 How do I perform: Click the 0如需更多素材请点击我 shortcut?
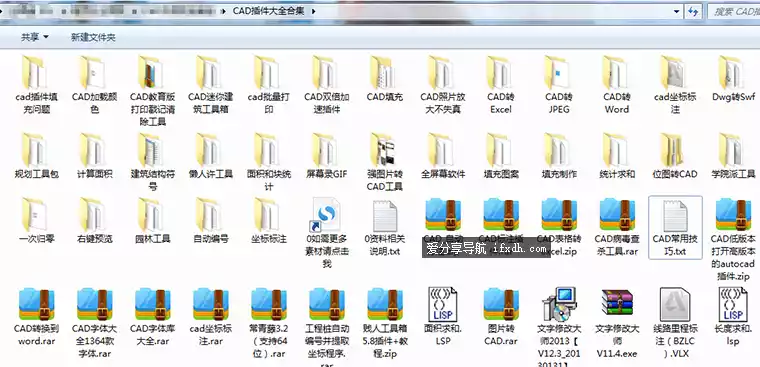(327, 233)
